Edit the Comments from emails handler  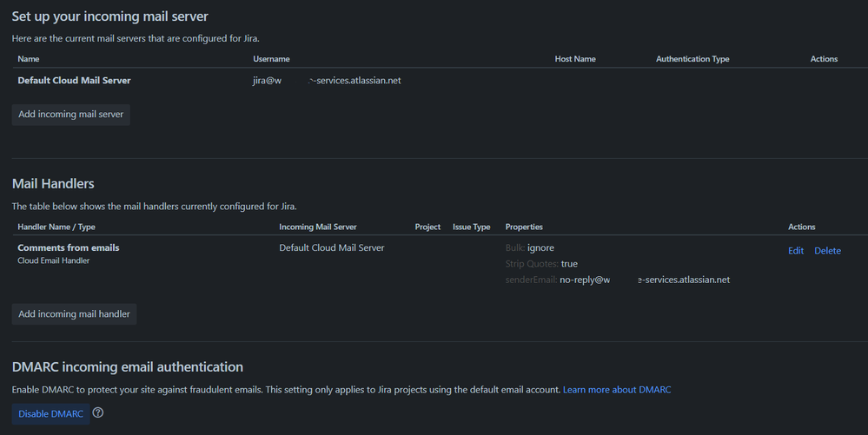pyautogui.click(x=796, y=251)
